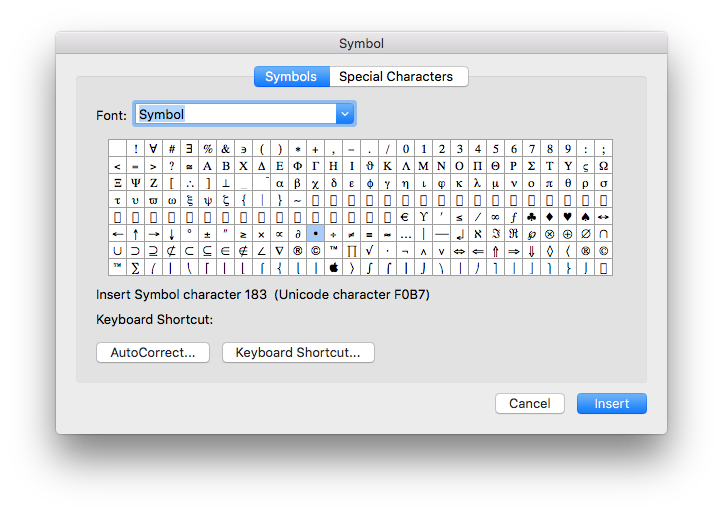Select the for-all ∀ symbol

pyautogui.click(x=154, y=148)
